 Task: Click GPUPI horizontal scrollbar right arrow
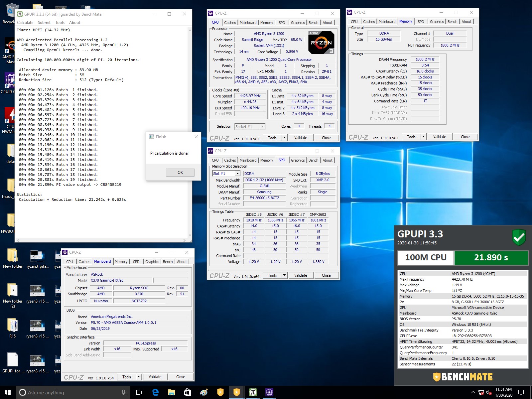[185, 240]
